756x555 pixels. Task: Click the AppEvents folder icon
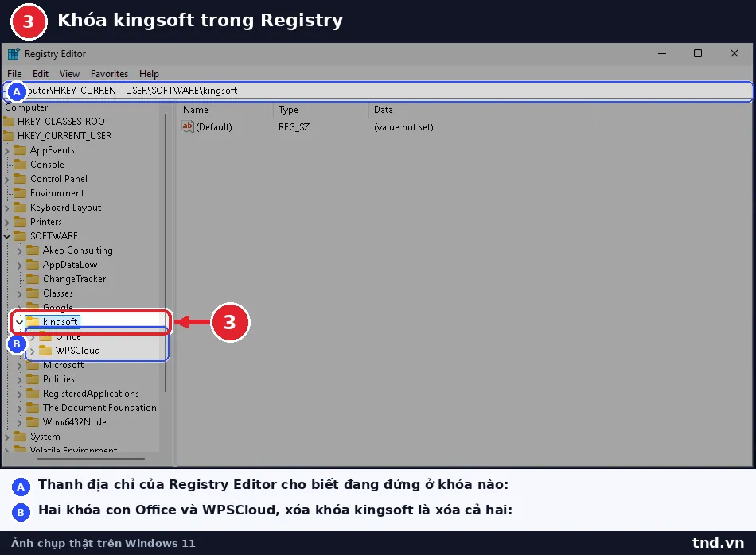click(x=20, y=149)
